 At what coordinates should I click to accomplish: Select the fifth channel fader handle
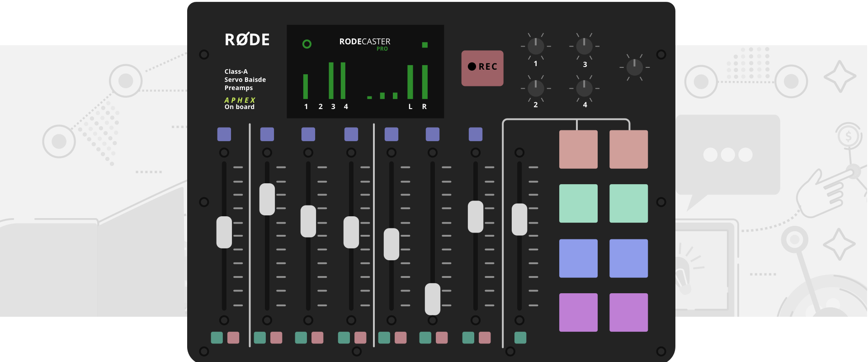point(392,244)
